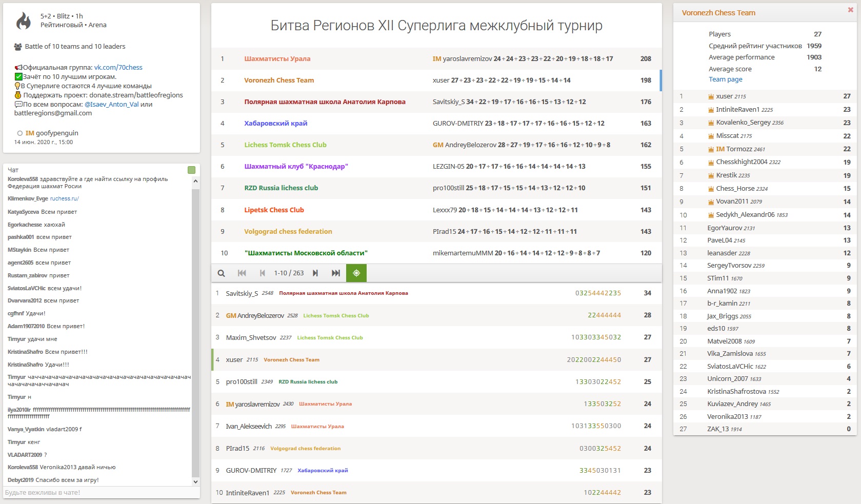Viewport: 861px width, 504px height.
Task: Open player GM AndreyBelozerov ranking row
Action: (x=436, y=316)
